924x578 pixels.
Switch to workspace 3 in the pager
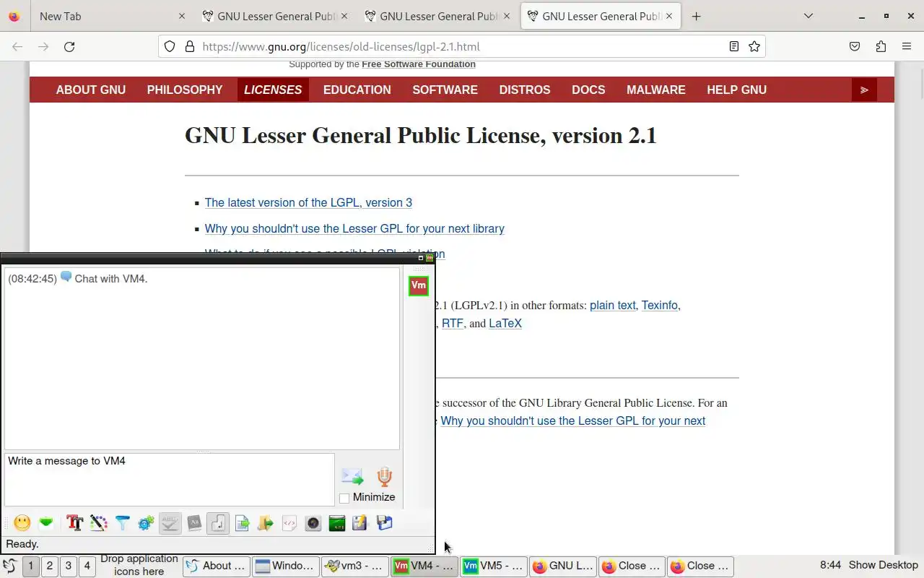click(x=69, y=566)
